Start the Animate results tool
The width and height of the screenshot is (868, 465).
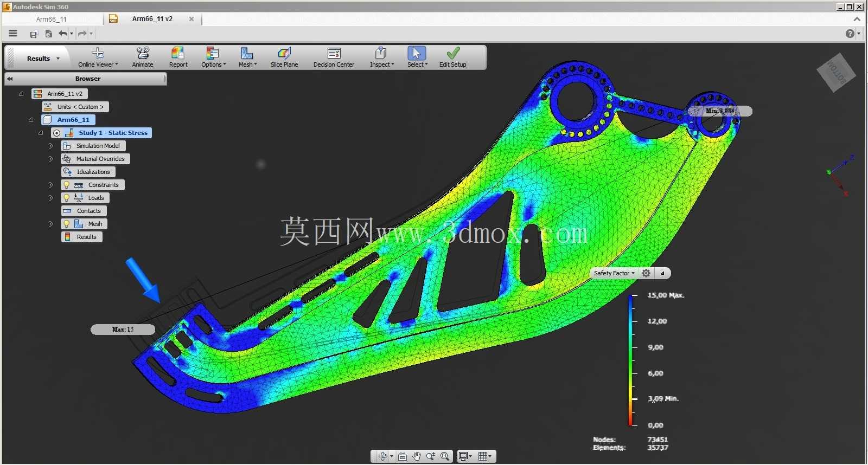(x=143, y=57)
